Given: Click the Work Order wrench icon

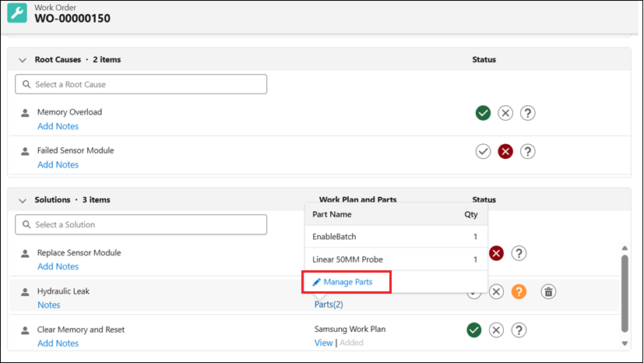Looking at the screenshot, I should pos(17,12).
